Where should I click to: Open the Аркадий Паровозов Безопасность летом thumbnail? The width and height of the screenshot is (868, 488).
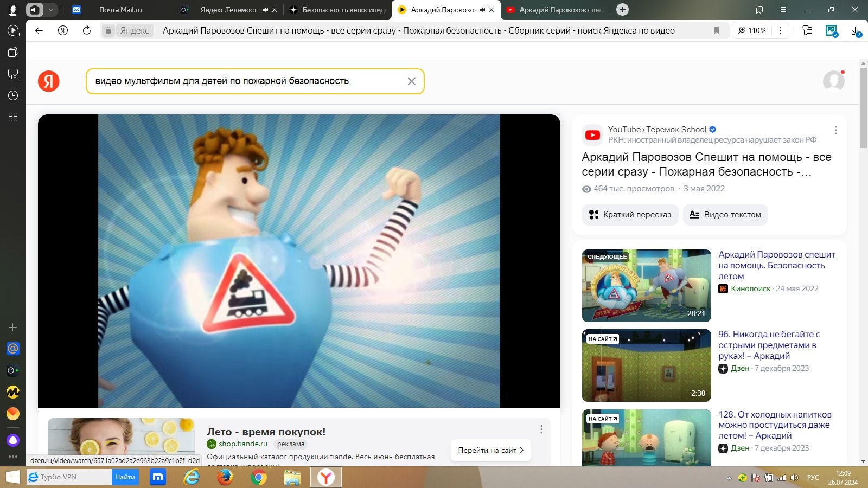646,286
